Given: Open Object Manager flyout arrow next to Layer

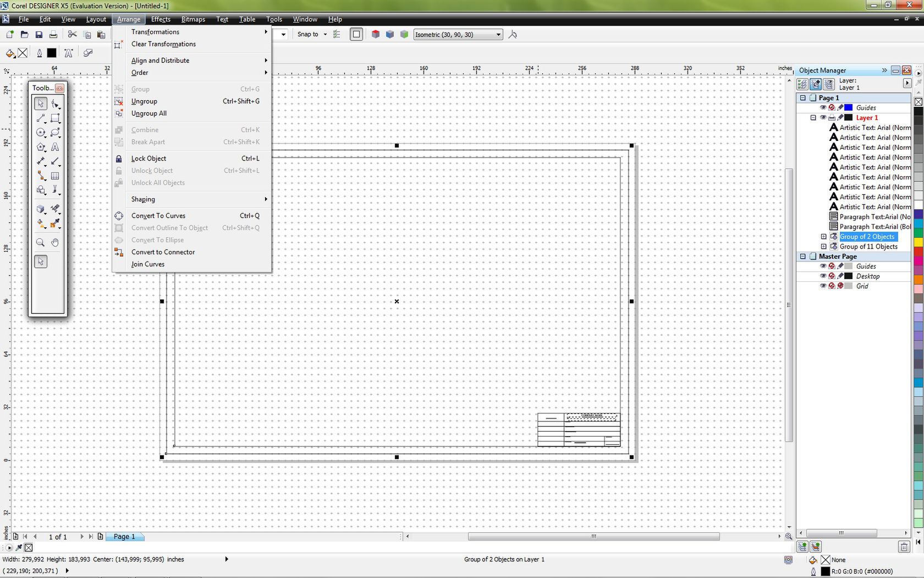Looking at the screenshot, I should pyautogui.click(x=907, y=83).
